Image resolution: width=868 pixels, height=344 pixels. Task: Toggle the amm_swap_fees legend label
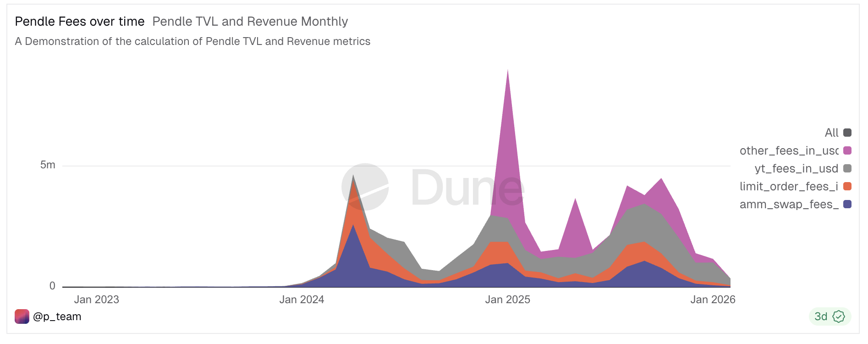[789, 204]
